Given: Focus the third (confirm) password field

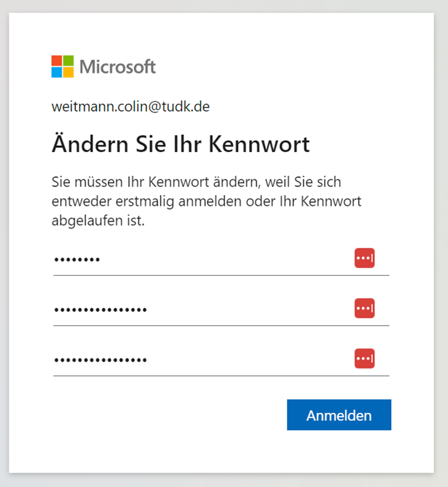Looking at the screenshot, I should [x=198, y=359].
